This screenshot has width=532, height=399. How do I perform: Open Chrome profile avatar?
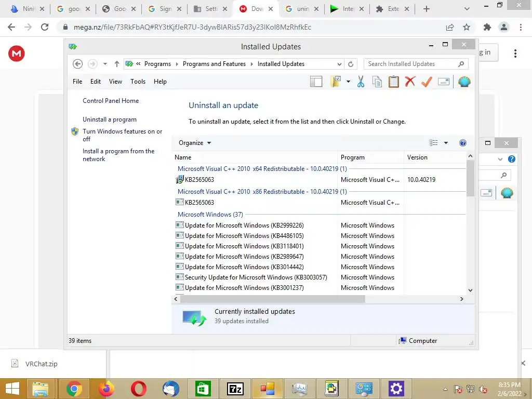[504, 27]
